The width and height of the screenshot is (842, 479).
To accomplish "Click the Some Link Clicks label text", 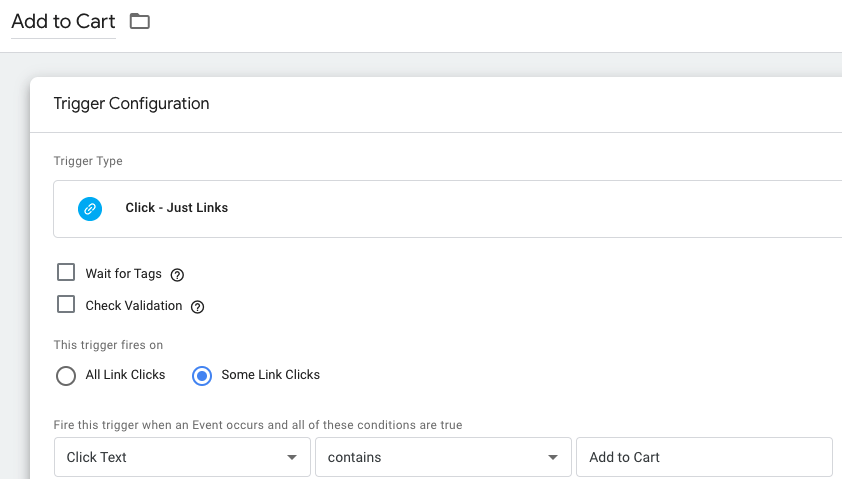I will coord(270,375).
